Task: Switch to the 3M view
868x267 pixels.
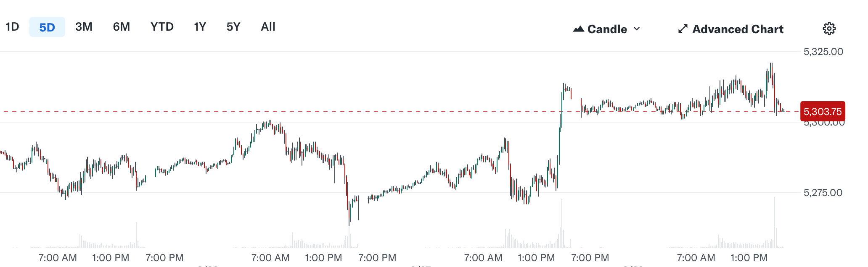Action: point(83,26)
